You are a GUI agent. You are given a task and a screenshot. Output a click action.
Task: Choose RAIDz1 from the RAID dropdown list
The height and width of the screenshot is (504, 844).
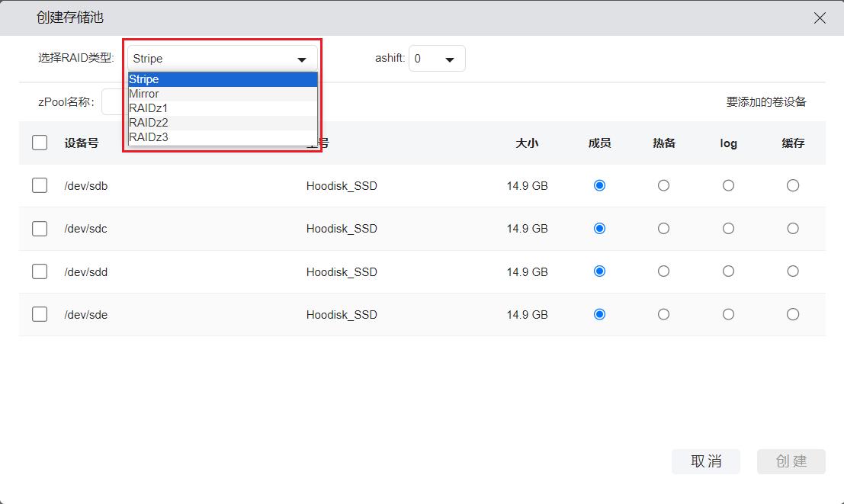click(148, 108)
